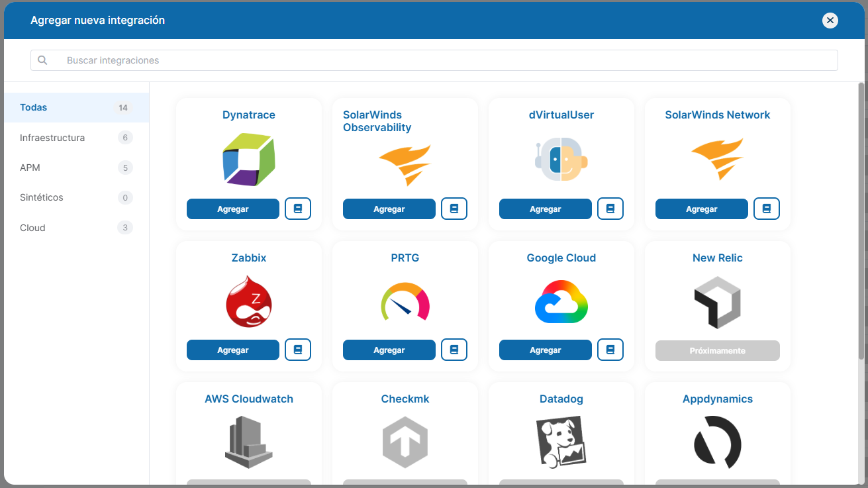Open SolarWinds Network documentation book icon
Screen dimensions: 868x488
point(767,209)
